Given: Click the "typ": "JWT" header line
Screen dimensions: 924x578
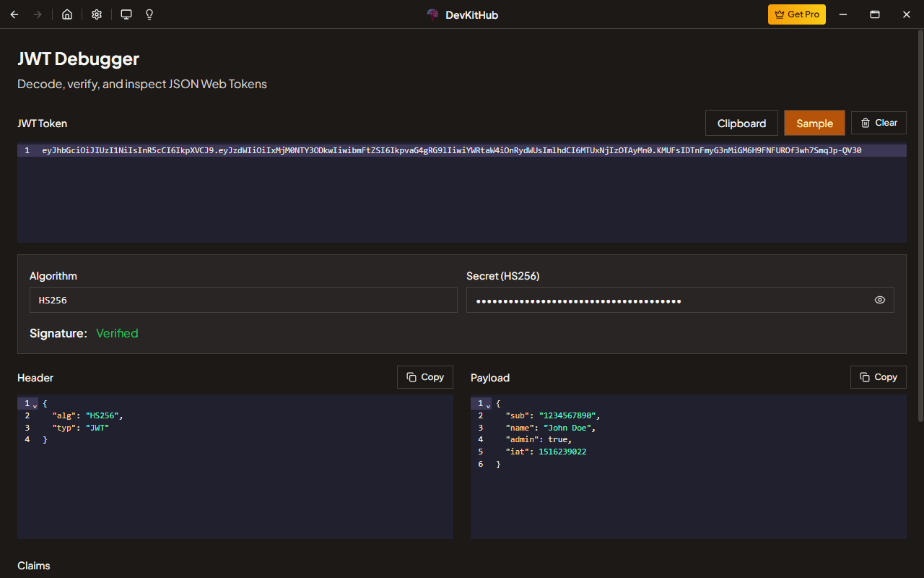Looking at the screenshot, I should [81, 428].
